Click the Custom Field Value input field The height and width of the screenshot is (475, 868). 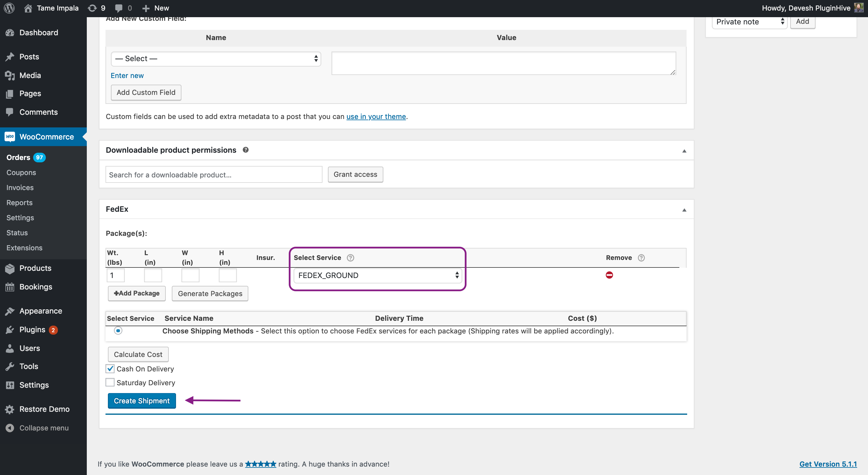(504, 63)
